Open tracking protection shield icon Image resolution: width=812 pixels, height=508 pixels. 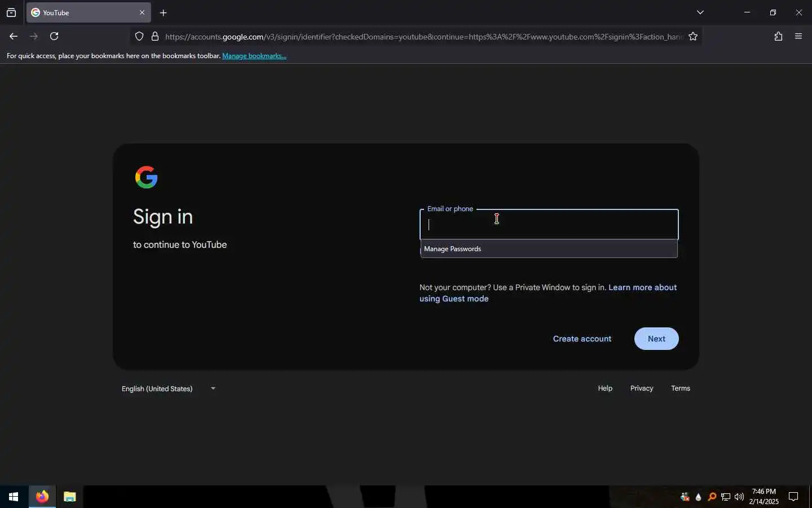[139, 37]
